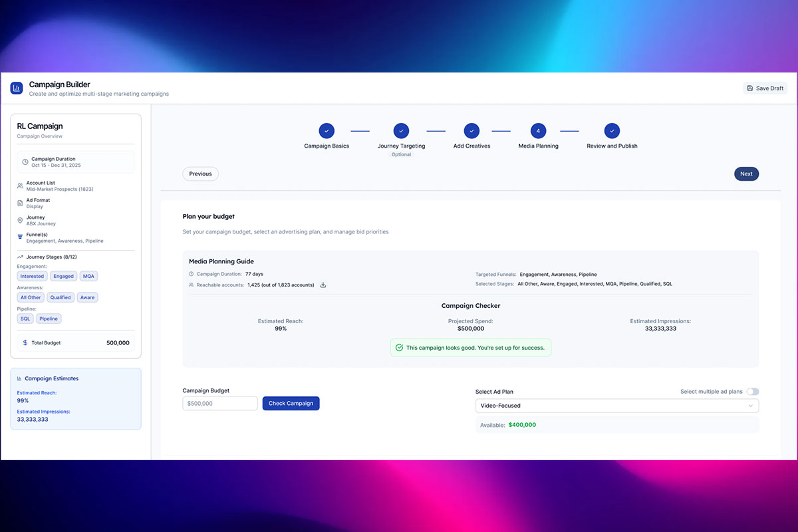Open the Select Ad Plan dropdown
The width and height of the screenshot is (798, 532).
616,406
